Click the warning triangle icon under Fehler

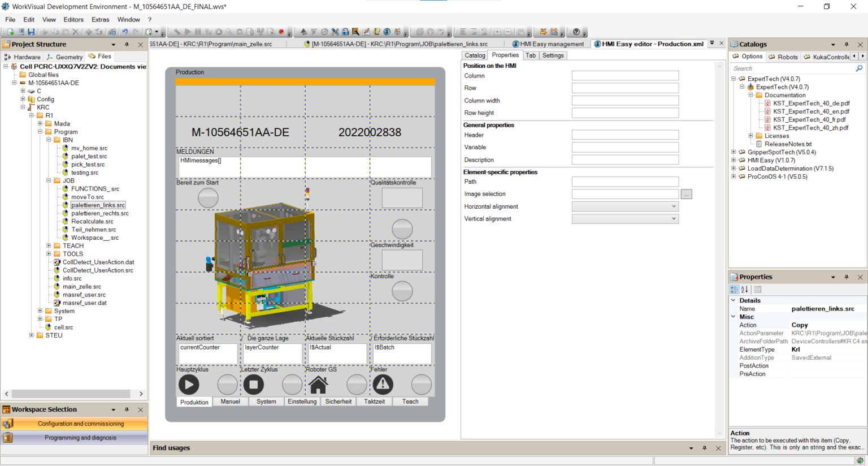tap(383, 385)
